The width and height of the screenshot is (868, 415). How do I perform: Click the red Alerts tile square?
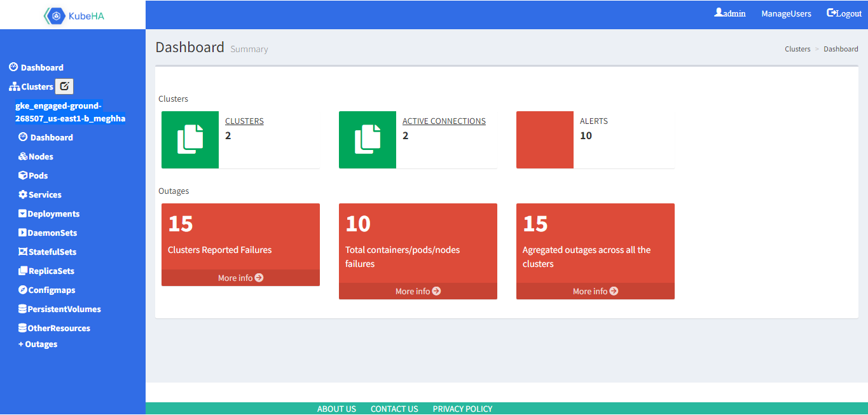[545, 140]
